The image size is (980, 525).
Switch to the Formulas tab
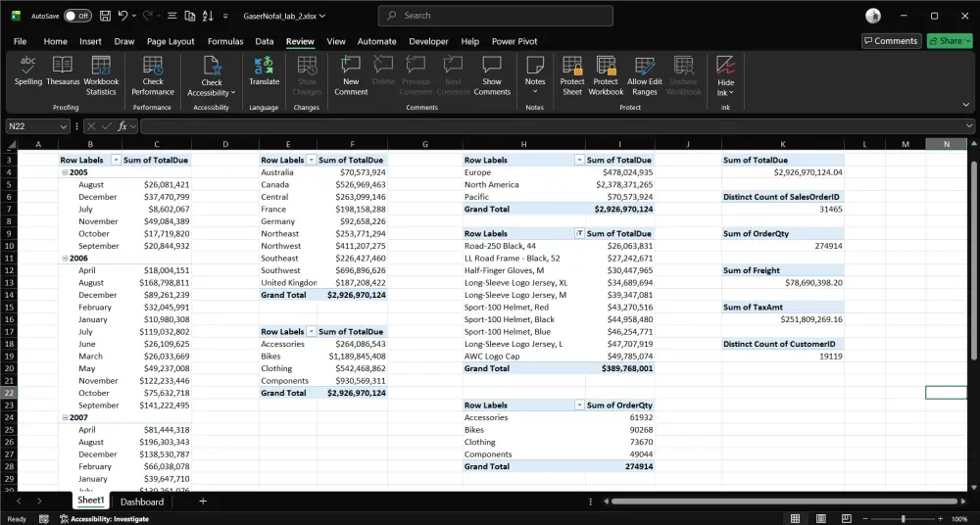click(225, 41)
